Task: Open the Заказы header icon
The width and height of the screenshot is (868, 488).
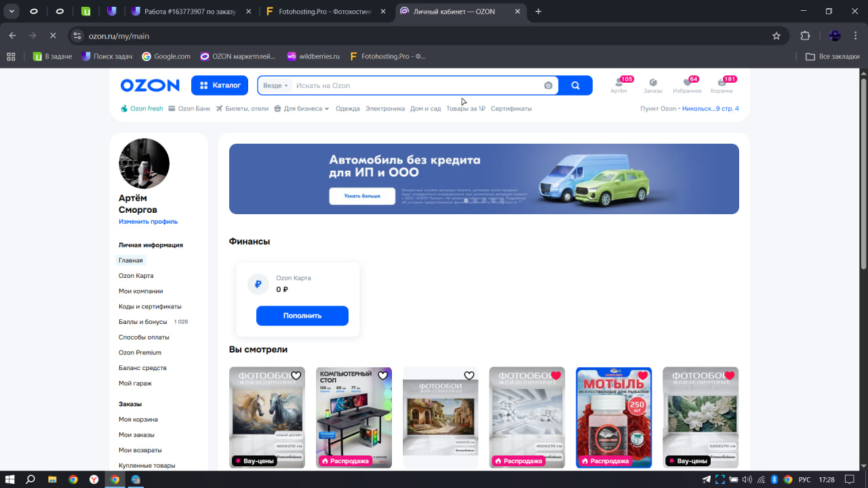Action: pyautogui.click(x=653, y=85)
